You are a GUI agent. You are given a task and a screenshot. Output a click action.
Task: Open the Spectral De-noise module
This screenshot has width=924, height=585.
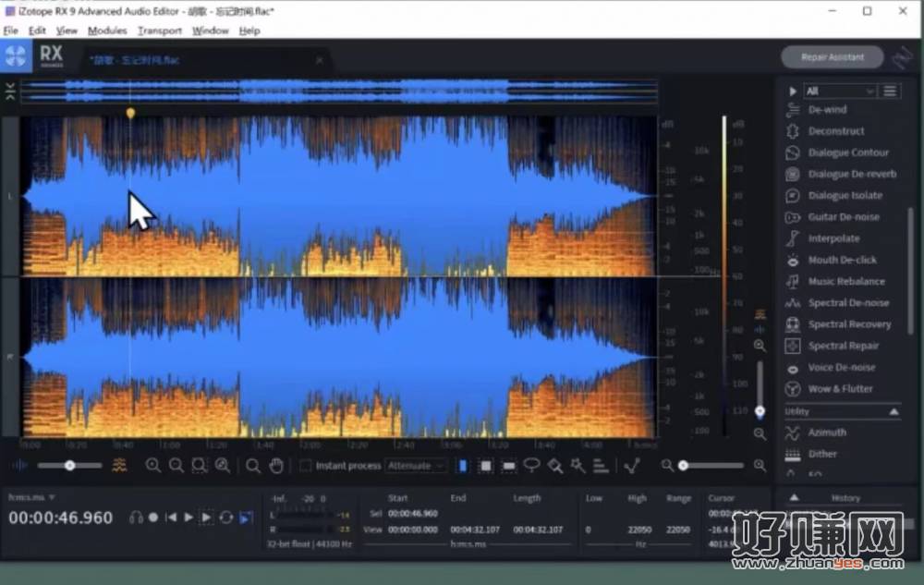click(847, 303)
